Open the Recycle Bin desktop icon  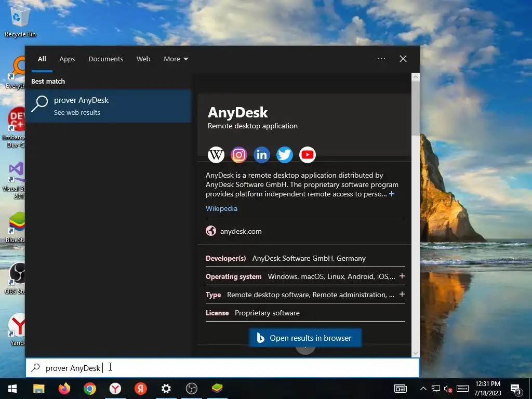tap(20, 21)
